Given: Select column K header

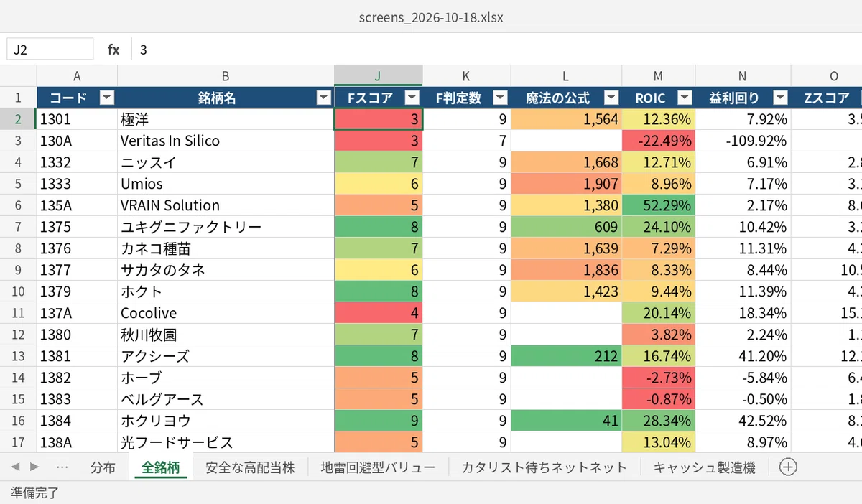Looking at the screenshot, I should click(x=467, y=76).
